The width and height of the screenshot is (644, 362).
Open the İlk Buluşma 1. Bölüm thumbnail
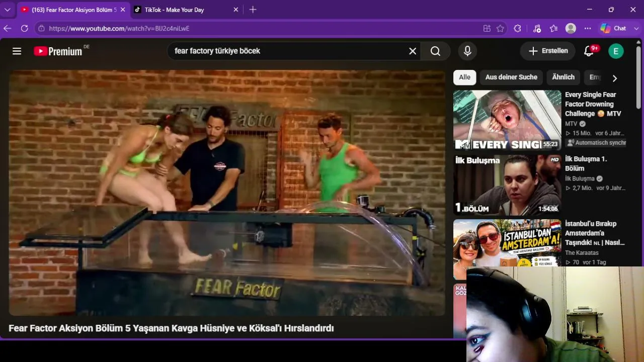click(x=507, y=185)
